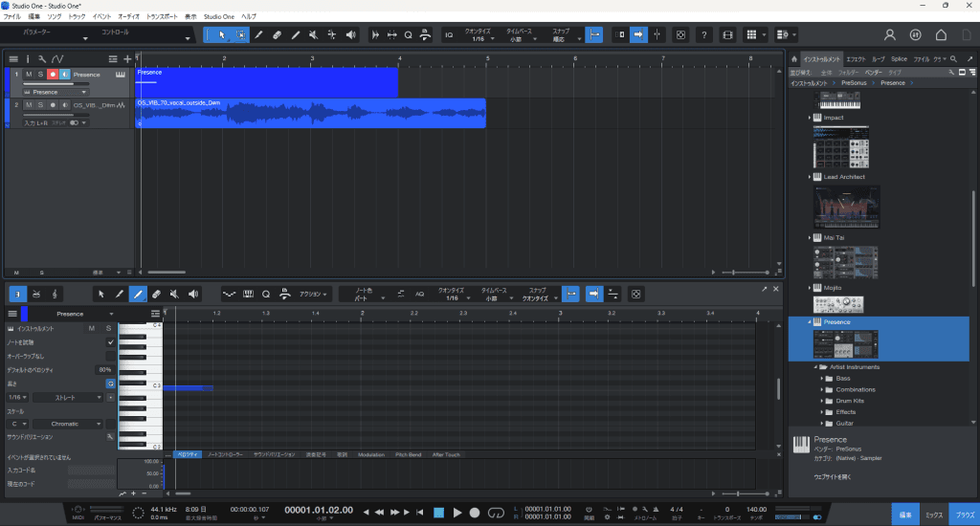Toggle the オーバーラップなし checkbox
The width and height of the screenshot is (980, 526).
coord(111,356)
